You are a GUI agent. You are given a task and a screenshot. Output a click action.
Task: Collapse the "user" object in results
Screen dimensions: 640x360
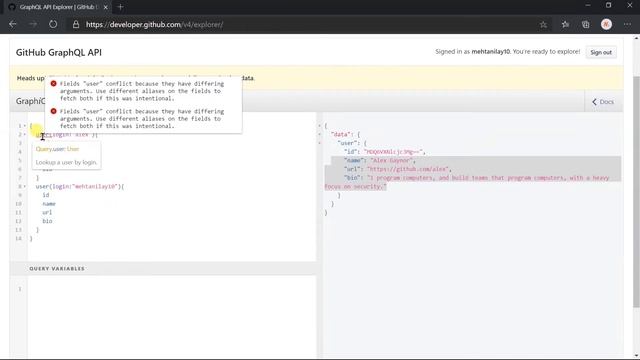click(x=320, y=143)
